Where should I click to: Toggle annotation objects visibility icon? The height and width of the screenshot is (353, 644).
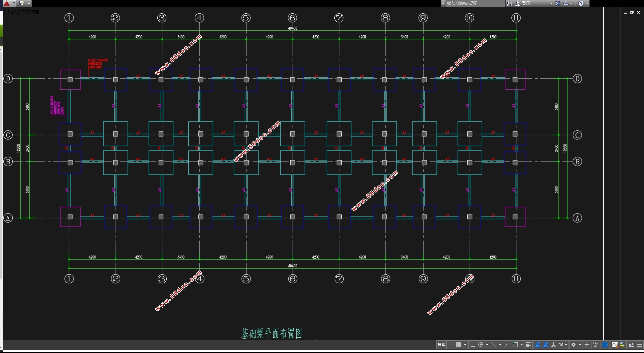(537, 345)
